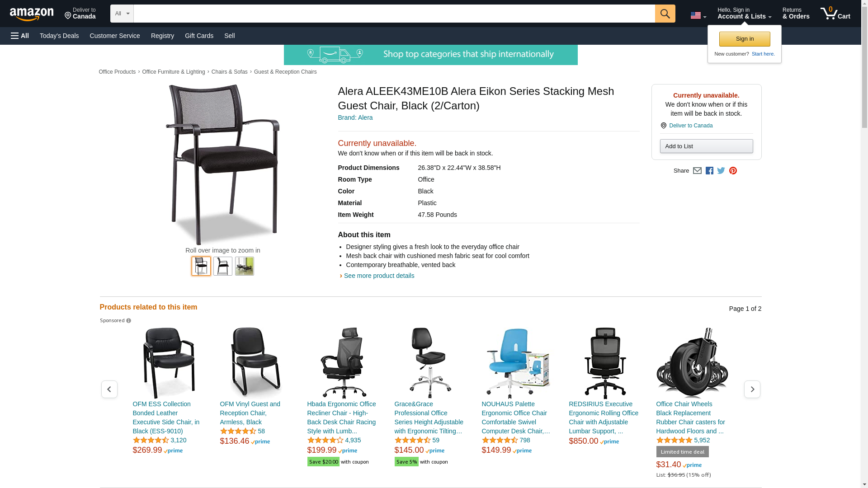Click the yellow Sign in button
This screenshot has height=488, width=868.
click(x=745, y=39)
